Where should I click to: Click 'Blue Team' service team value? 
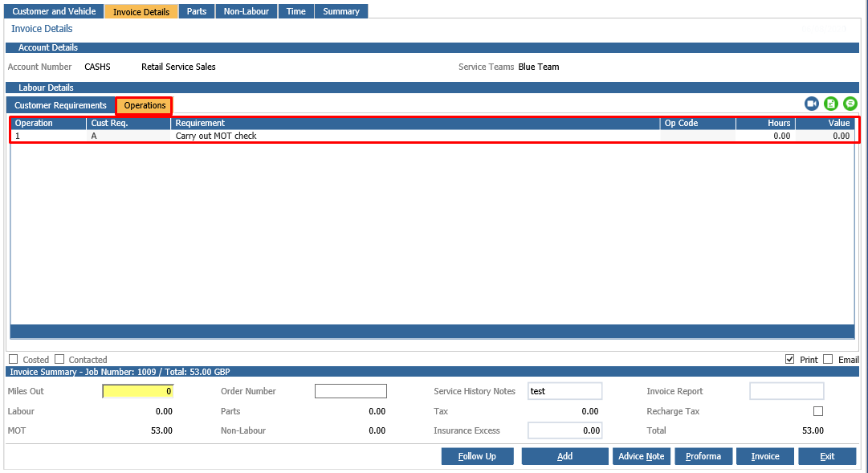coord(539,67)
